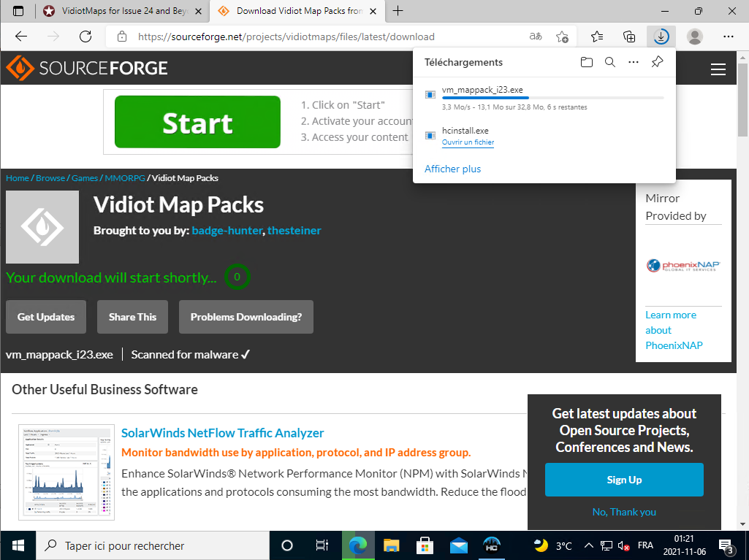Viewport: 749px width, 560px height.
Task: Dismiss popup with No, Thank you
Action: point(624,512)
